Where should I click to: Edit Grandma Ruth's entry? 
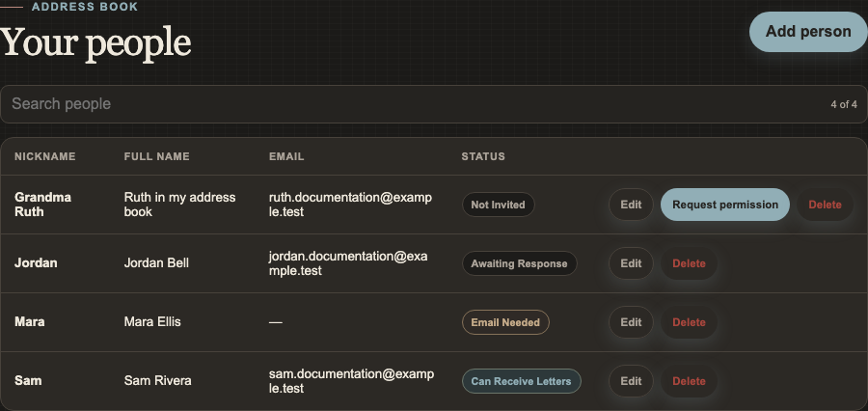click(x=631, y=205)
